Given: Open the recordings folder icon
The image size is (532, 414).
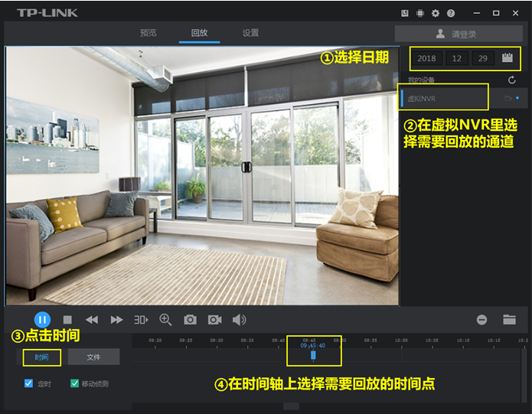Looking at the screenshot, I should click(x=509, y=320).
